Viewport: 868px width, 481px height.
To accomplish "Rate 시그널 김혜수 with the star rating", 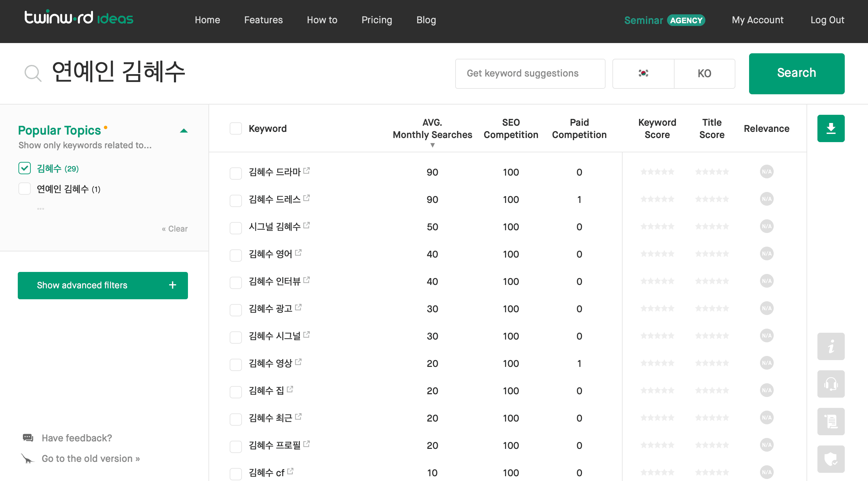I will 657,226.
